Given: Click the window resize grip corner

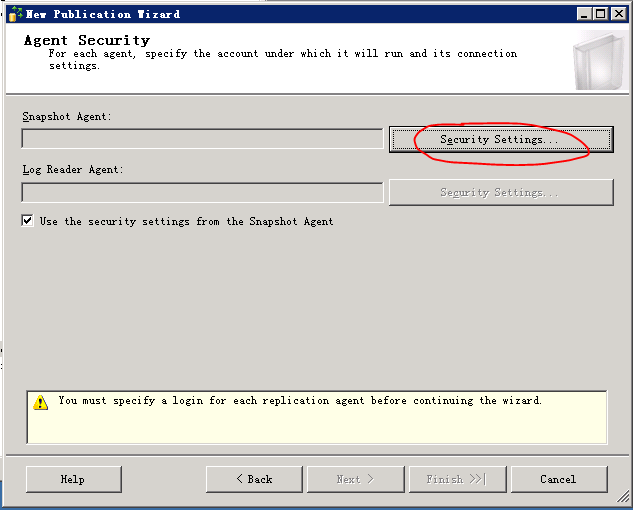Looking at the screenshot, I should [623, 497].
